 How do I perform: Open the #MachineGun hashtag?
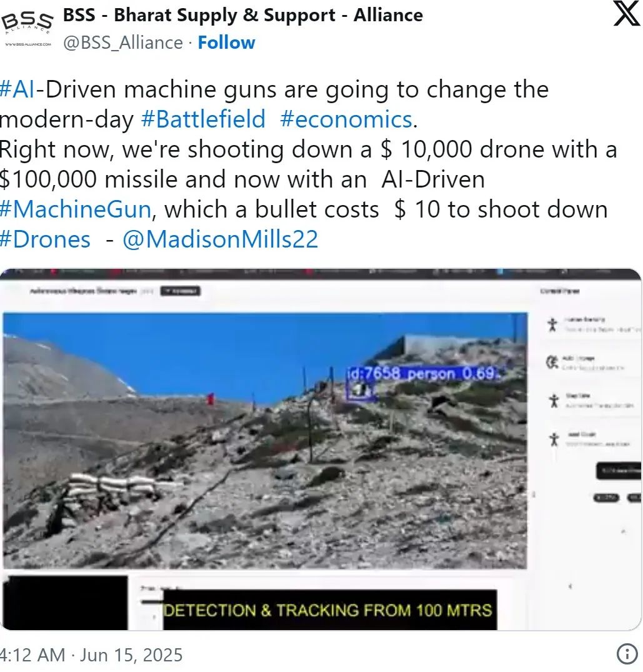point(75,209)
